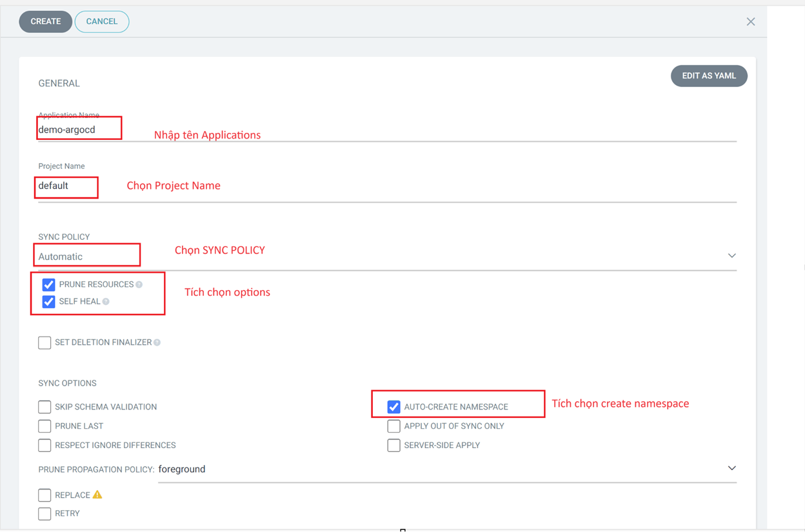The height and width of the screenshot is (532, 805).
Task: Enable Server-Side Apply checkbox
Action: (x=393, y=446)
